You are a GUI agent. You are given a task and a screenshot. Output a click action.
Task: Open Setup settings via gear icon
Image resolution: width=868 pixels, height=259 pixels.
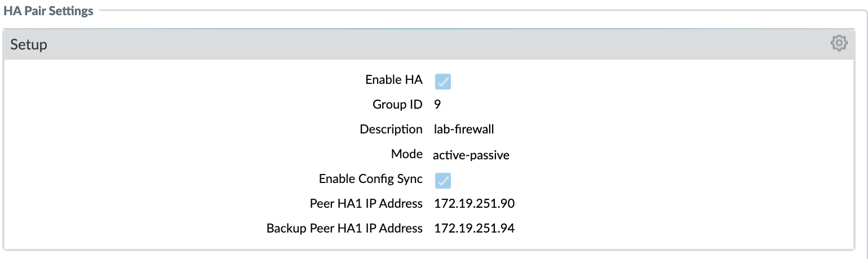point(839,43)
